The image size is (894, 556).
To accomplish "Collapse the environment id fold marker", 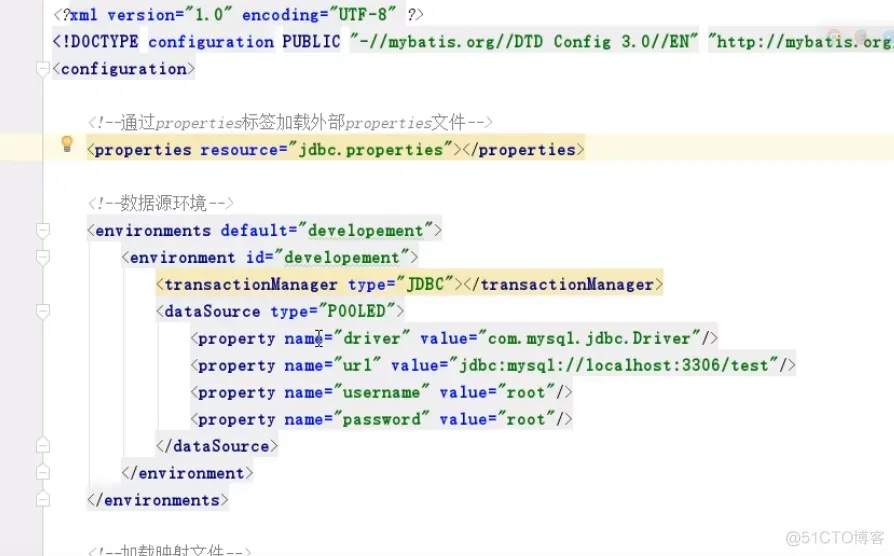I will coord(43,258).
